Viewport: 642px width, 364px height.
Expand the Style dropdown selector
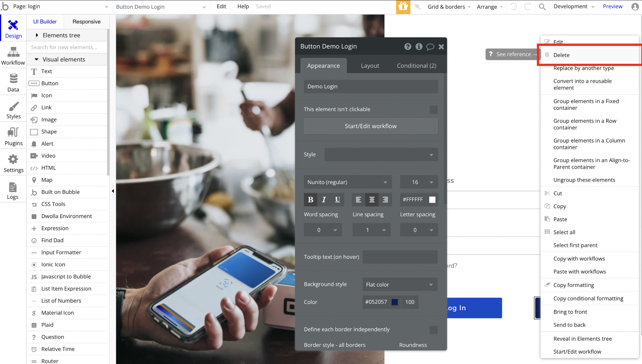click(x=431, y=155)
